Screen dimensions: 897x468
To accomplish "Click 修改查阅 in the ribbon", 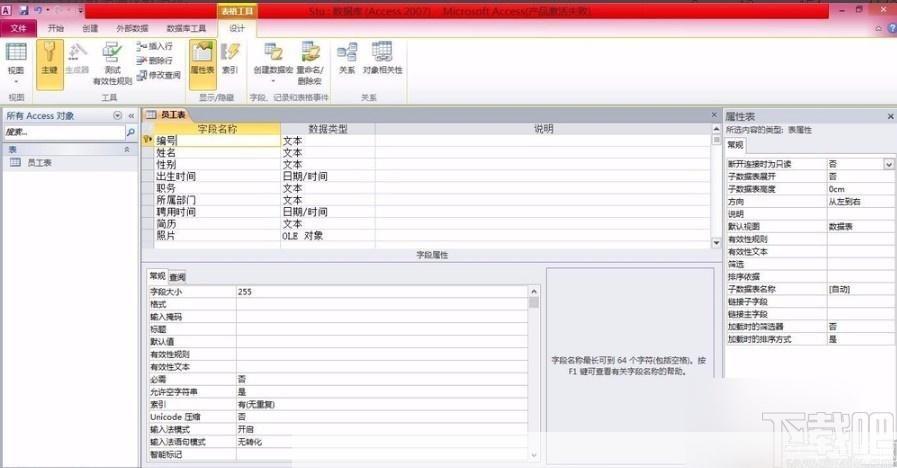I will (x=159, y=75).
